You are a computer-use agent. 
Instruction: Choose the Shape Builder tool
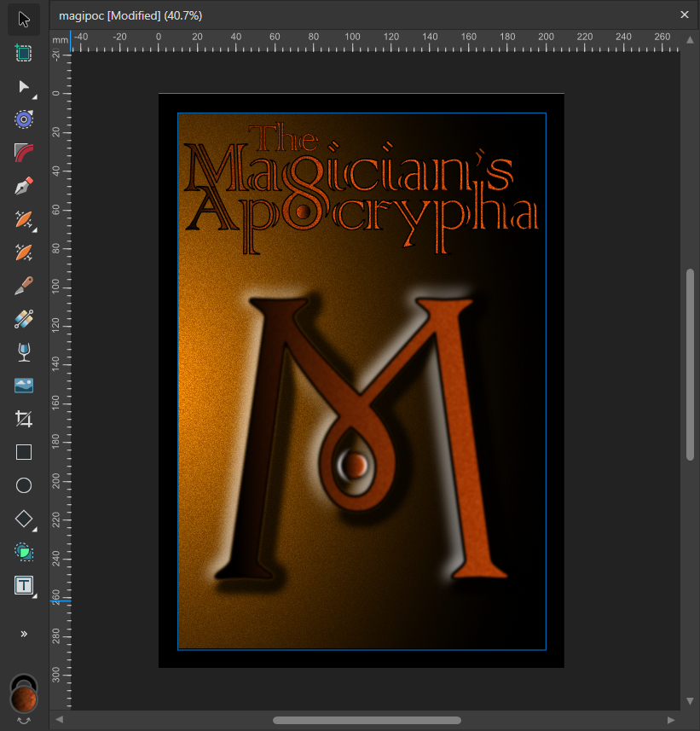coord(24,552)
